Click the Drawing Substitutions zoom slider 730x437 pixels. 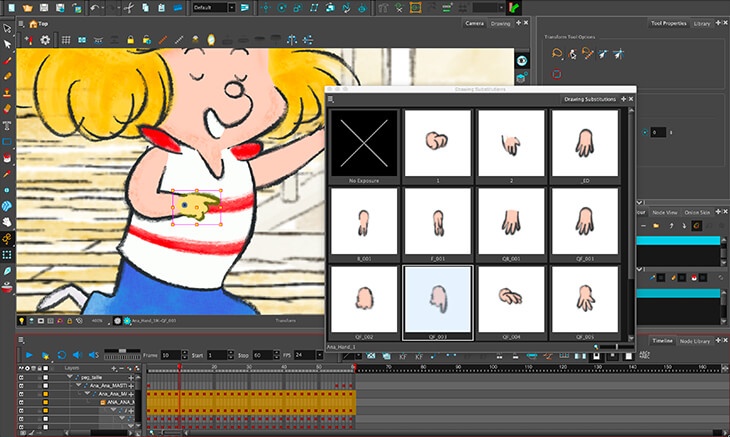[614, 347]
